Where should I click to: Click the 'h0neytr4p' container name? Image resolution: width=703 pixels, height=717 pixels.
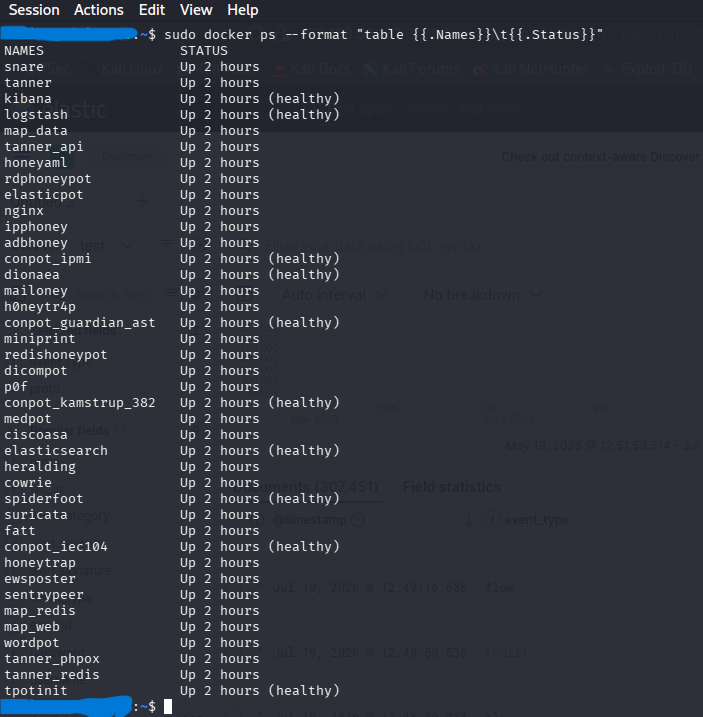(40, 307)
